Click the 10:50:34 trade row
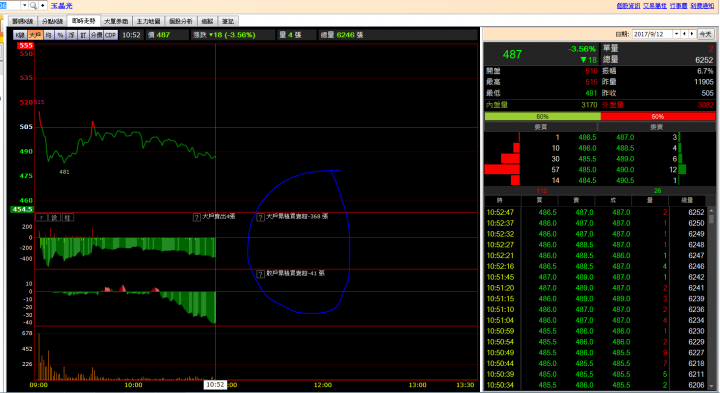This screenshot has width=720, height=393. pyautogui.click(x=596, y=385)
